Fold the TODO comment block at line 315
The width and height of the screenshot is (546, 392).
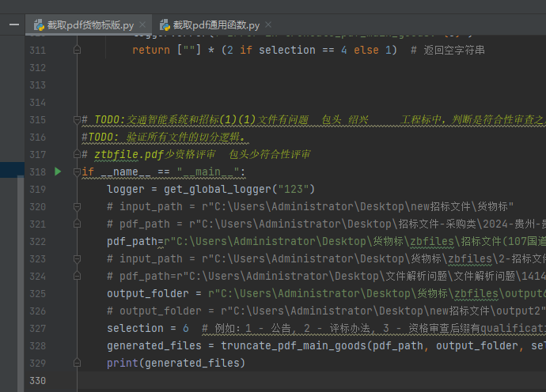pos(77,120)
